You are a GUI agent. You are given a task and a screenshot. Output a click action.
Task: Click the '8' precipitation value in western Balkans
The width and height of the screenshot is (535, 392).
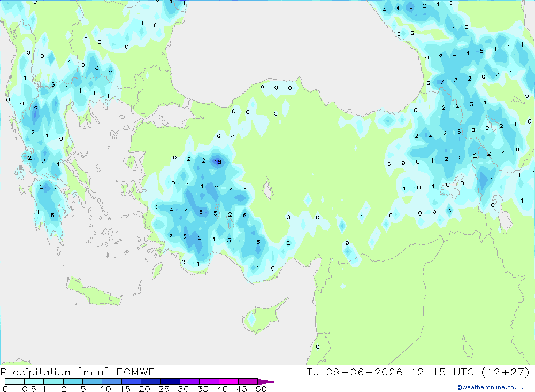coord(36,107)
